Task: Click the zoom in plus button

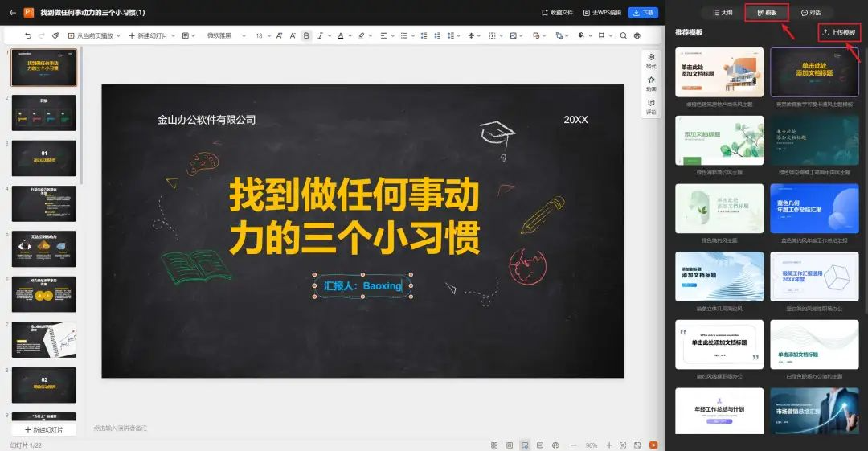Action: click(x=609, y=445)
